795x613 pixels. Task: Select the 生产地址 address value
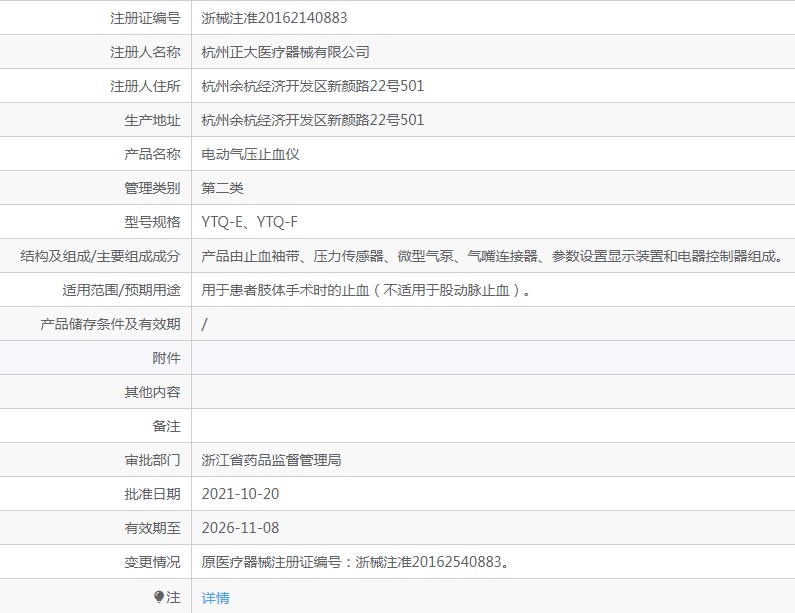click(313, 120)
